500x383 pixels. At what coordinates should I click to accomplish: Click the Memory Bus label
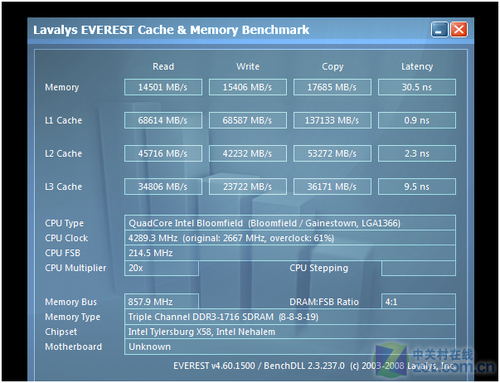click(x=71, y=302)
